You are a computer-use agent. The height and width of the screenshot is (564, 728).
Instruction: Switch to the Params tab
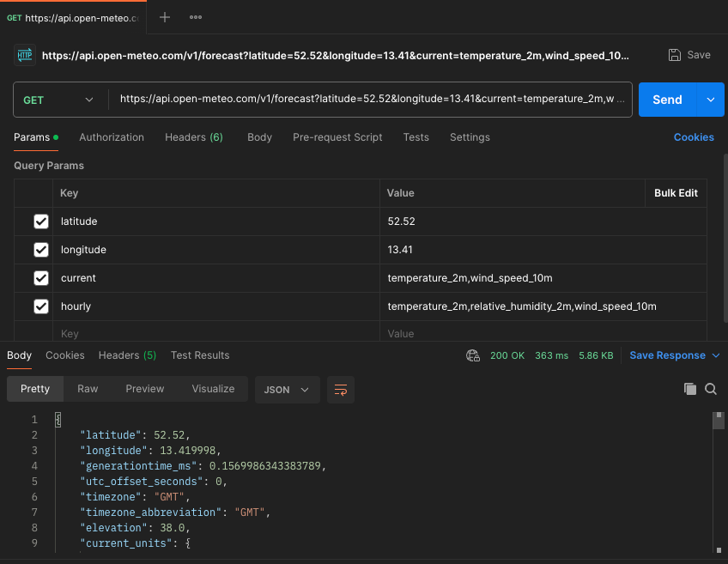coord(36,137)
